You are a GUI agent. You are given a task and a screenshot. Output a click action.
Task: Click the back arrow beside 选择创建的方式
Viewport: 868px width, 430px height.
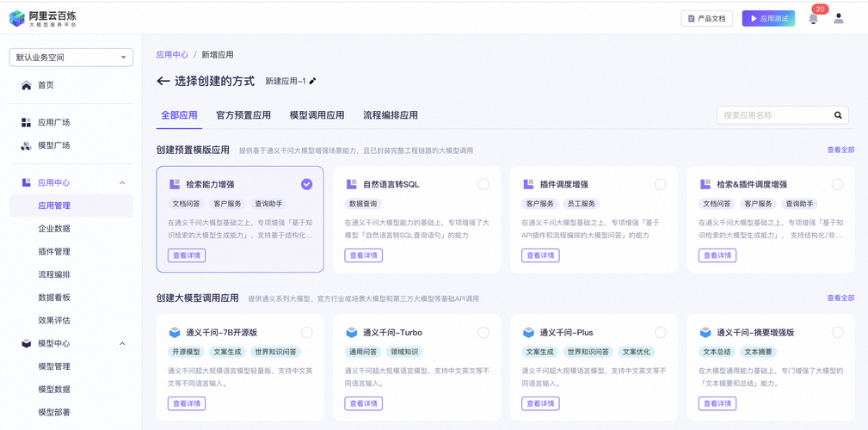[x=163, y=82]
